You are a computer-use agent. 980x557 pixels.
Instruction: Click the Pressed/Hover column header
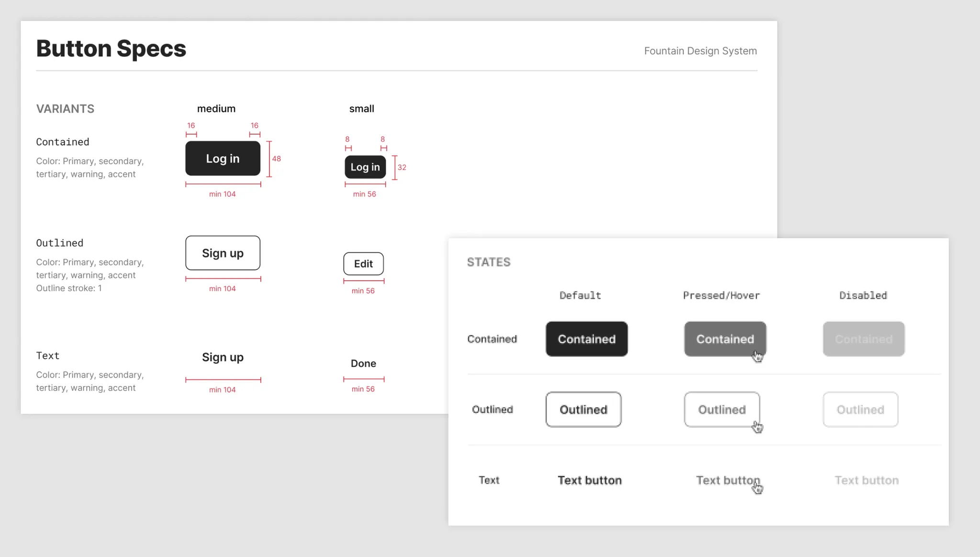point(721,296)
